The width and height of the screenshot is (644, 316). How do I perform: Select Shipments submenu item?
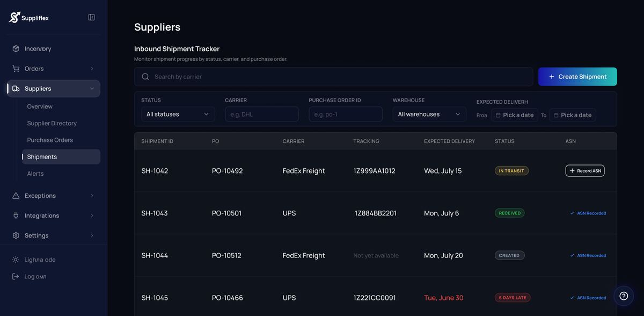(x=61, y=156)
